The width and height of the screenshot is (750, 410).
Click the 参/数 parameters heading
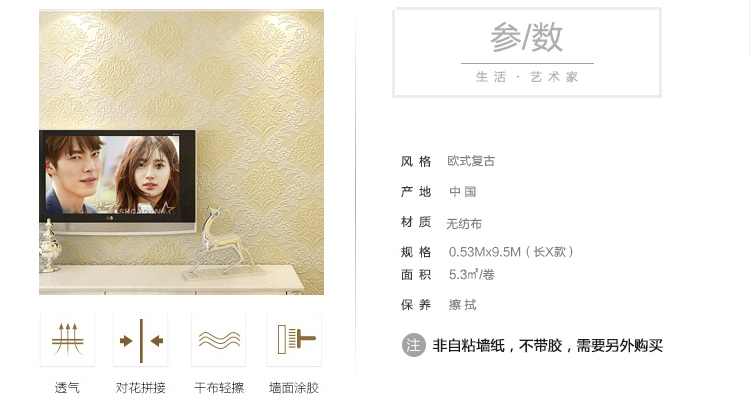[x=527, y=37]
